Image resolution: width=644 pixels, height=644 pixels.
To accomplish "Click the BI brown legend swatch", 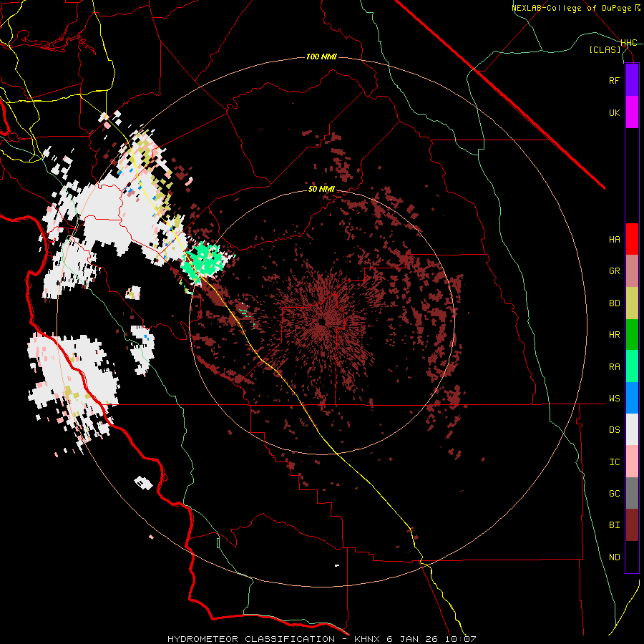I will tap(632, 525).
